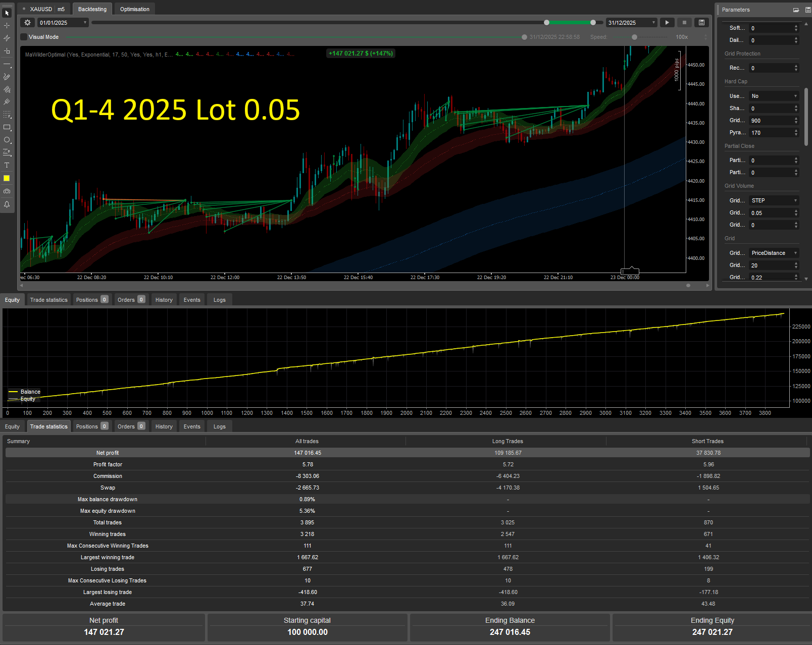Select the text annotation tool
This screenshot has height=645, width=812.
click(x=7, y=165)
